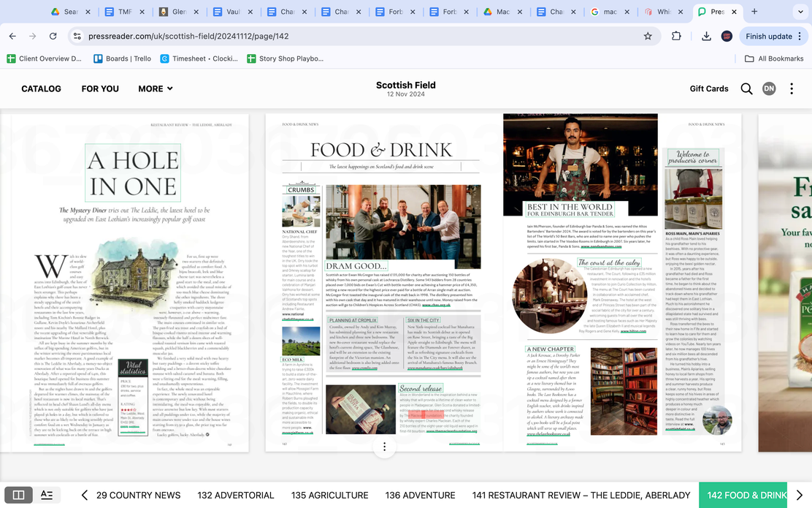The height and width of the screenshot is (508, 812).
Task: Switch to text view mode icon
Action: point(47,495)
